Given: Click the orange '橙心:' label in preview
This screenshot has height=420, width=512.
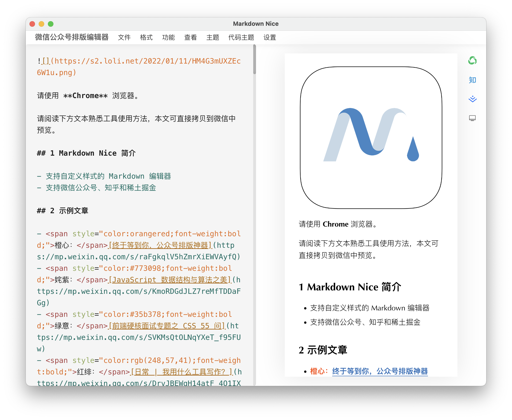Looking at the screenshot, I should (x=319, y=371).
